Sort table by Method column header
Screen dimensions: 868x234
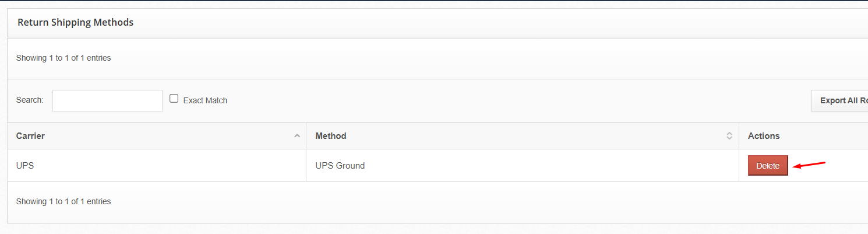(x=331, y=136)
